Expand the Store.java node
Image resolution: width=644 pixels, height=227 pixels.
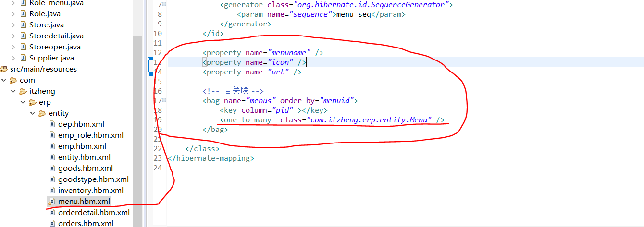13,25
